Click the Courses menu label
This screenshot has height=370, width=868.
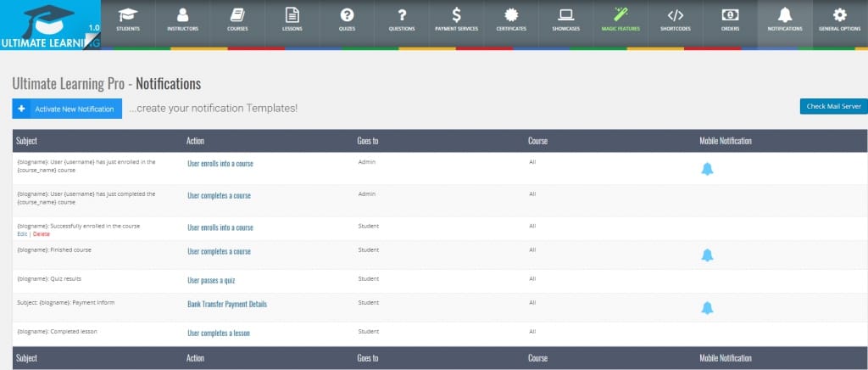237,29
